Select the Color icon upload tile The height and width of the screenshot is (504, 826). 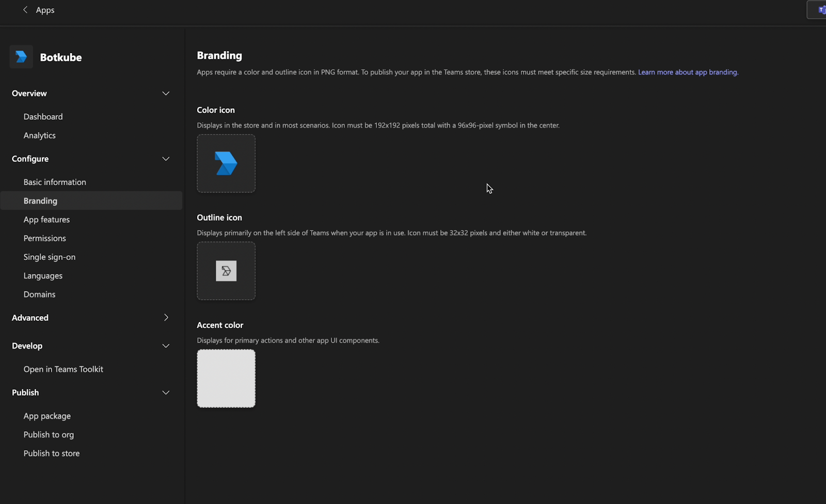226,163
